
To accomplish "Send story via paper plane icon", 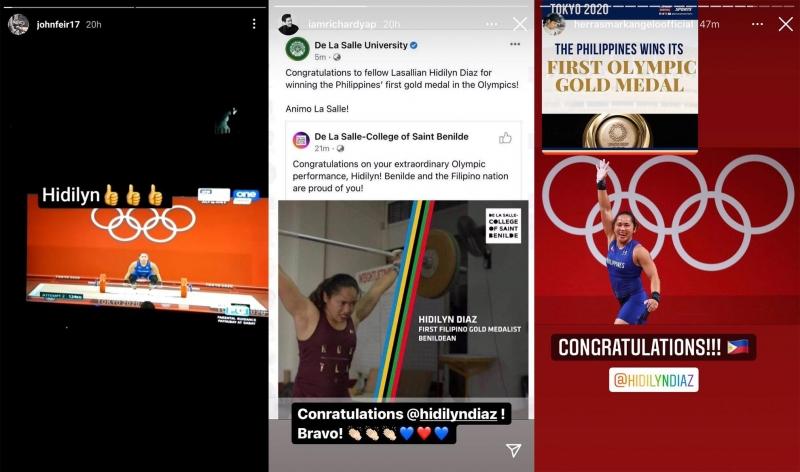I will click(x=513, y=450).
